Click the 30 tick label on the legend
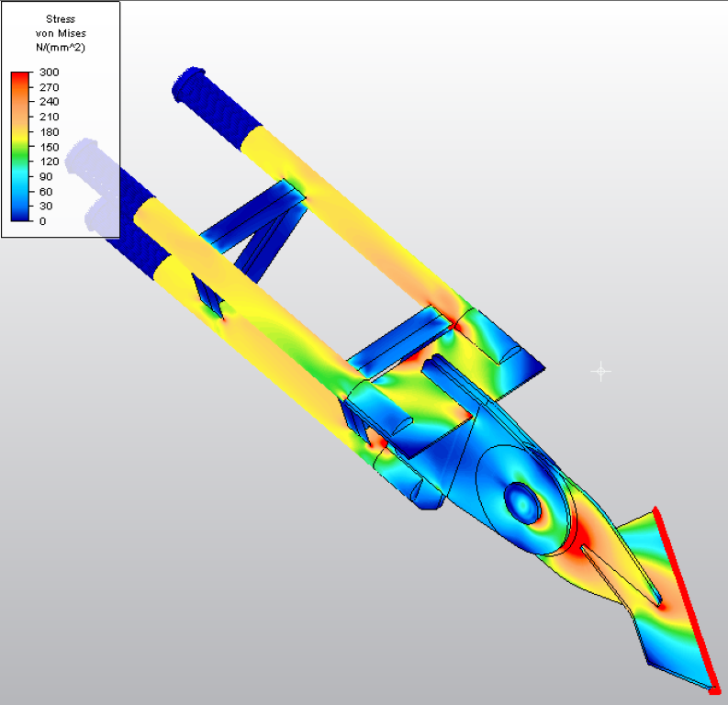728x705 pixels. (x=47, y=207)
